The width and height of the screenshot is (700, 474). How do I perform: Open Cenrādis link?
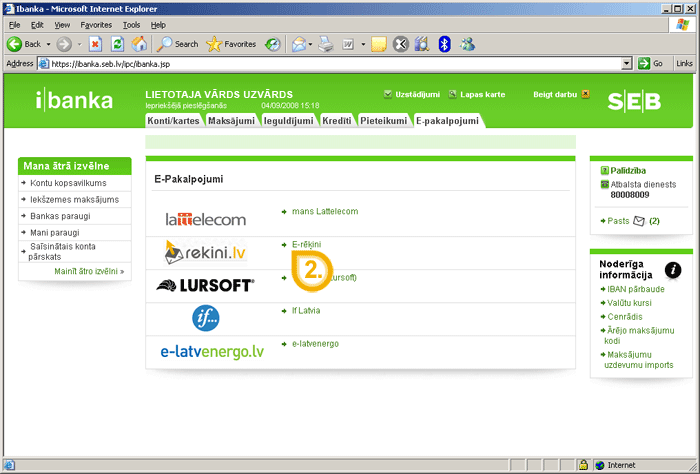tap(625, 317)
